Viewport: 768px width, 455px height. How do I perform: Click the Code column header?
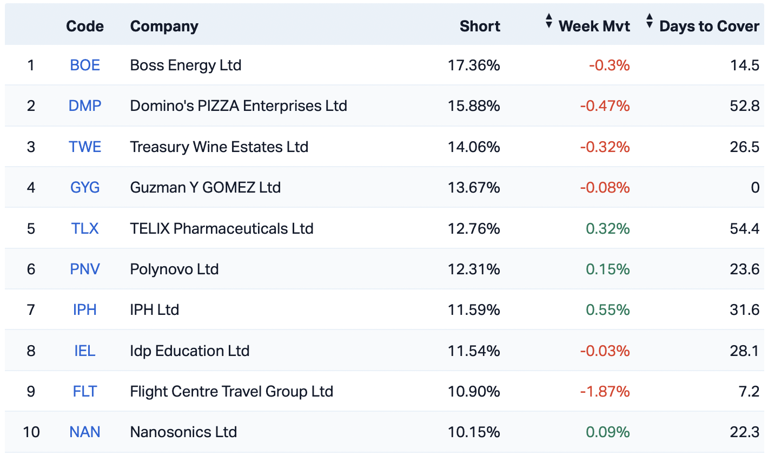coord(85,26)
